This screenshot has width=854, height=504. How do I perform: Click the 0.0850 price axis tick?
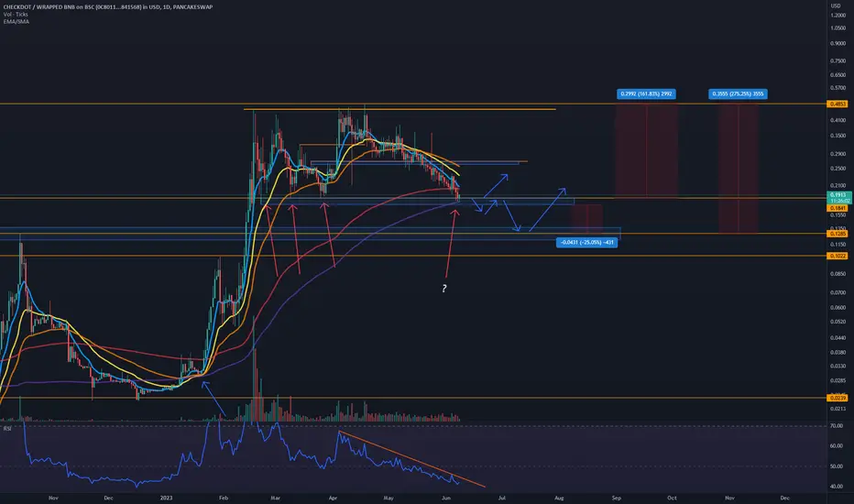838,274
